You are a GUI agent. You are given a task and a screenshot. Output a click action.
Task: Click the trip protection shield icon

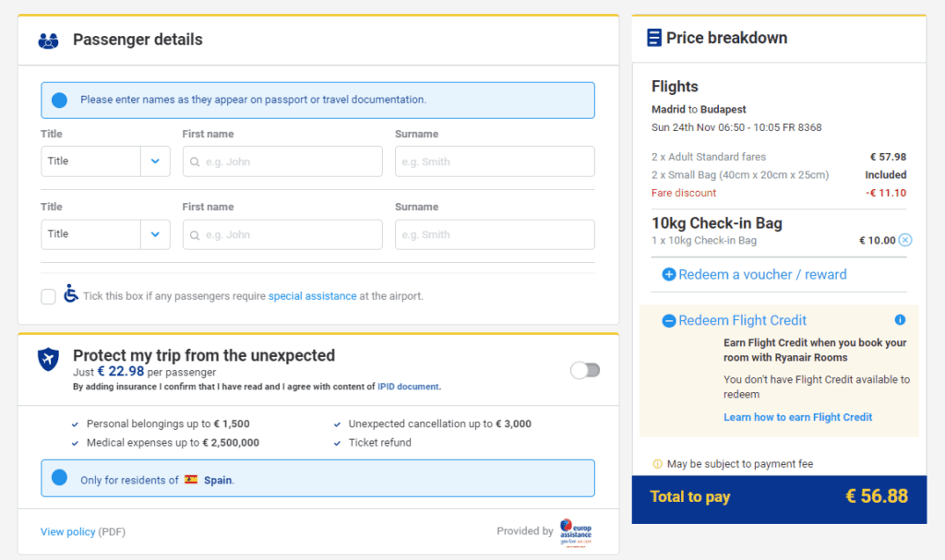click(48, 359)
